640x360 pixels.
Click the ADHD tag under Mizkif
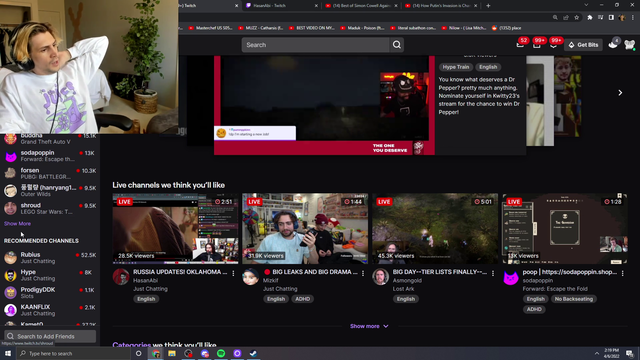(302, 299)
